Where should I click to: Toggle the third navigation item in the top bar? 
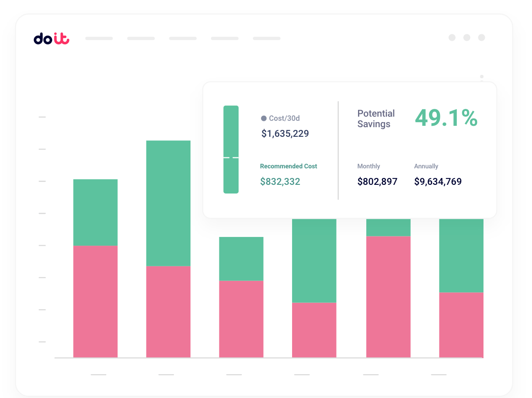pyautogui.click(x=183, y=38)
